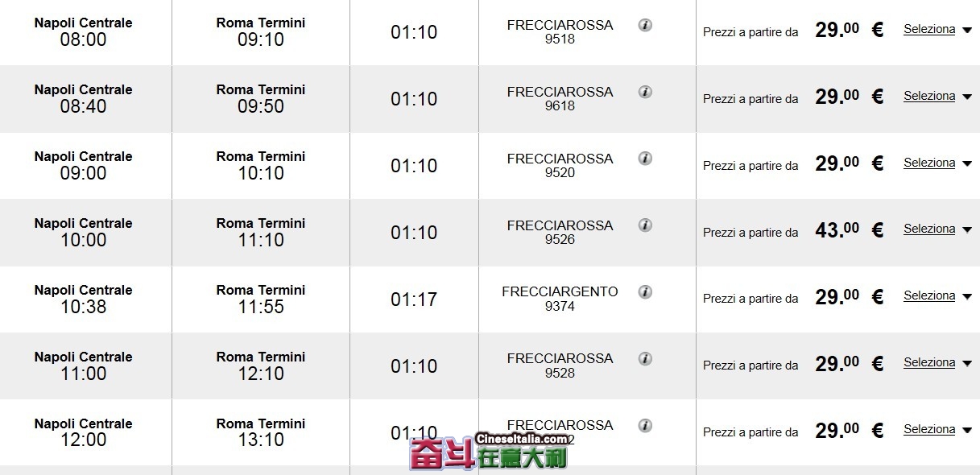Expand arrow next to Seleziona for 10:00 train
980x475 pixels.
967,230
